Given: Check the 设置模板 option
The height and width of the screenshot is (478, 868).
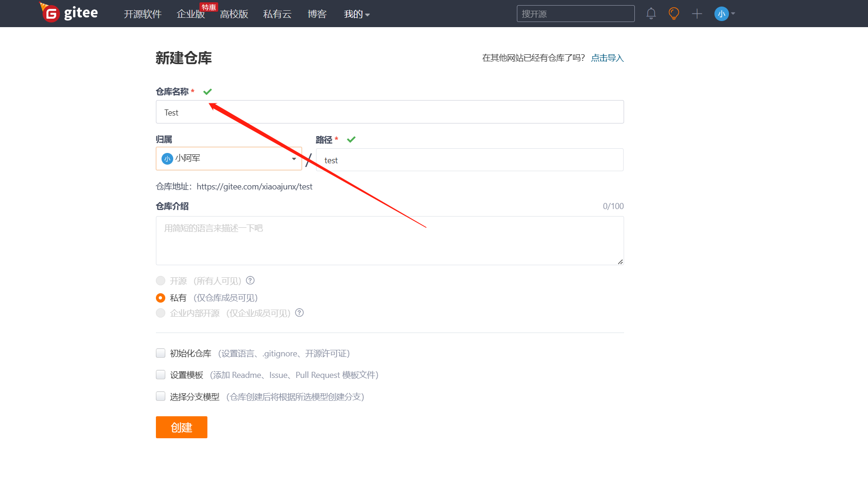Looking at the screenshot, I should tap(161, 375).
